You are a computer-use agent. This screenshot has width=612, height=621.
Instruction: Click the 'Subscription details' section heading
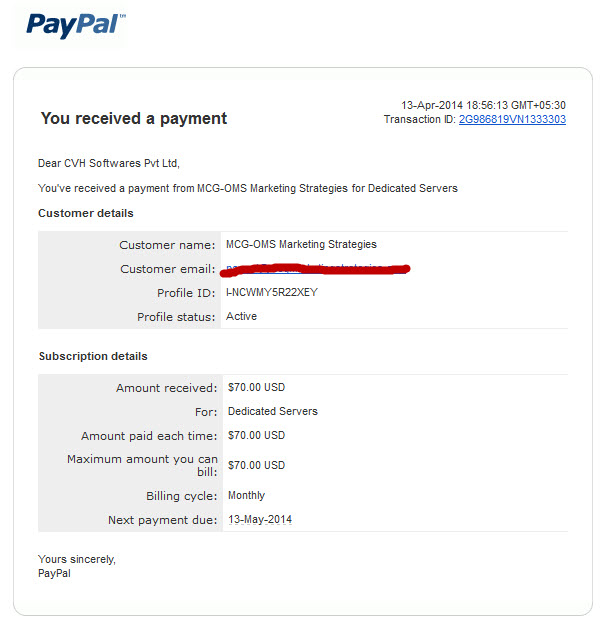(x=93, y=356)
